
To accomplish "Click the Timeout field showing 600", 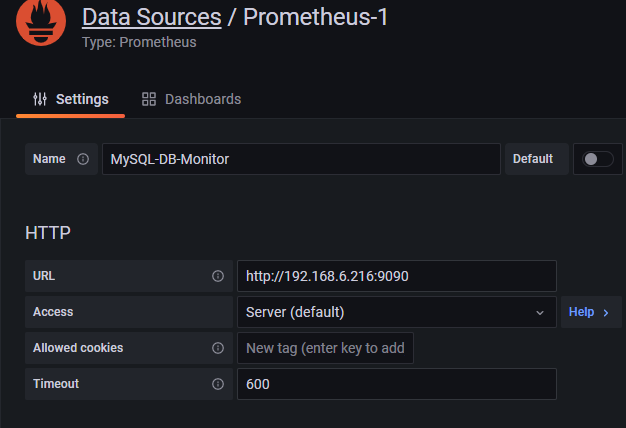I will pos(396,384).
